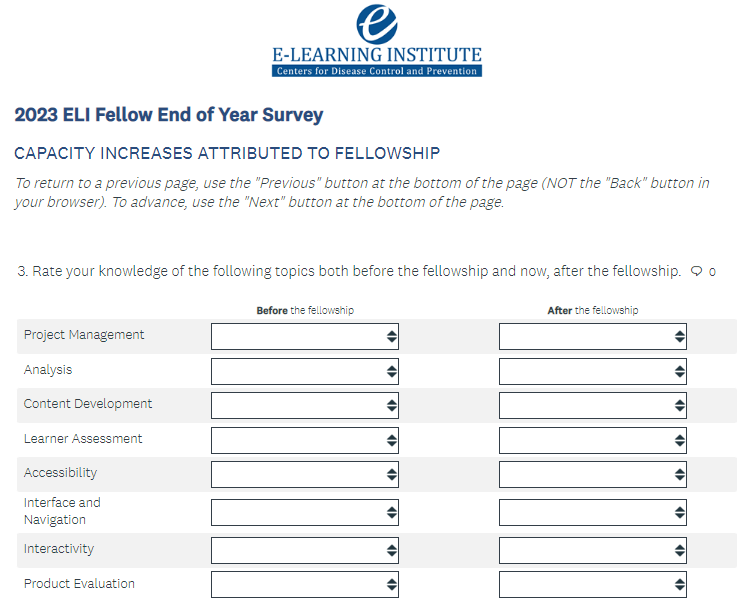Expand Accessibility 'Before the fellowship' dropdown

coord(304,474)
